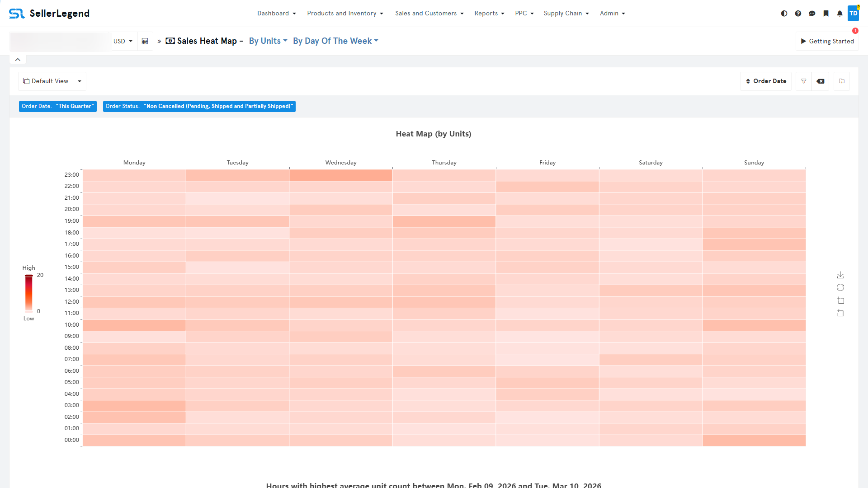
Task: Download the heat map chart image
Action: [x=840, y=275]
